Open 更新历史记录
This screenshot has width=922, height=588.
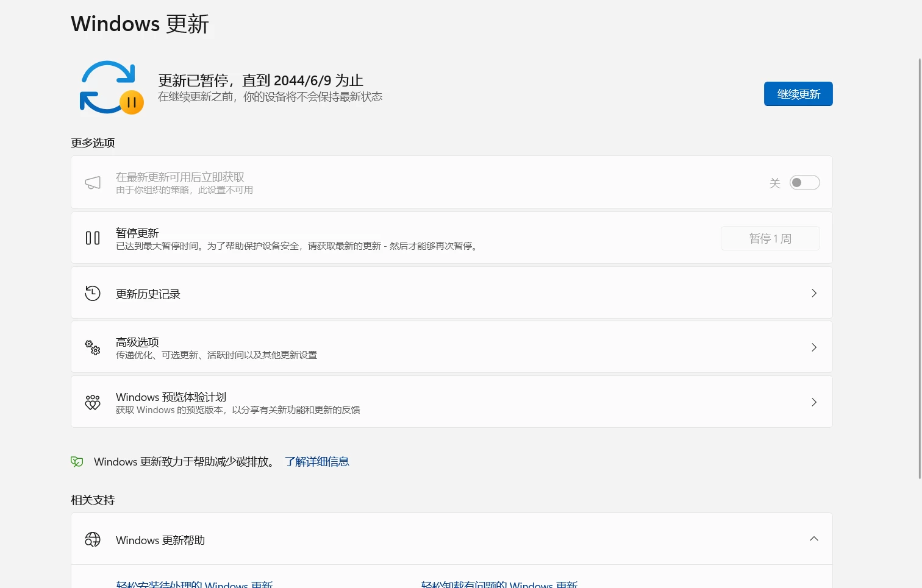coord(452,293)
